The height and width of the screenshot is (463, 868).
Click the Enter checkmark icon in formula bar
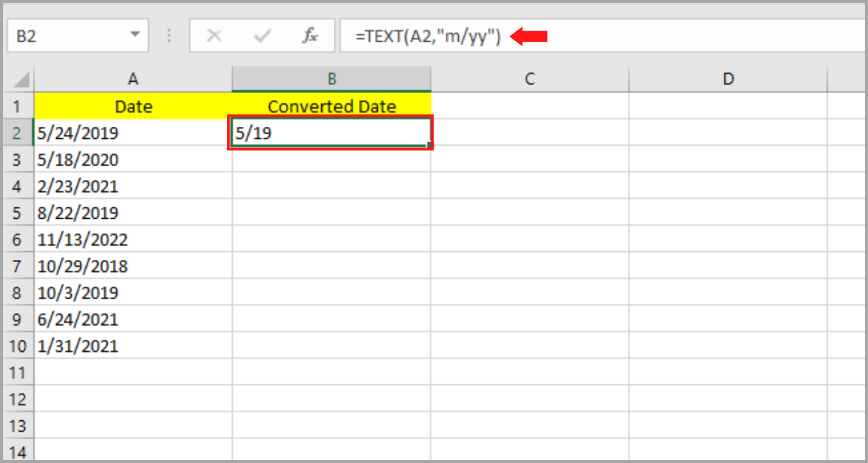[x=262, y=35]
